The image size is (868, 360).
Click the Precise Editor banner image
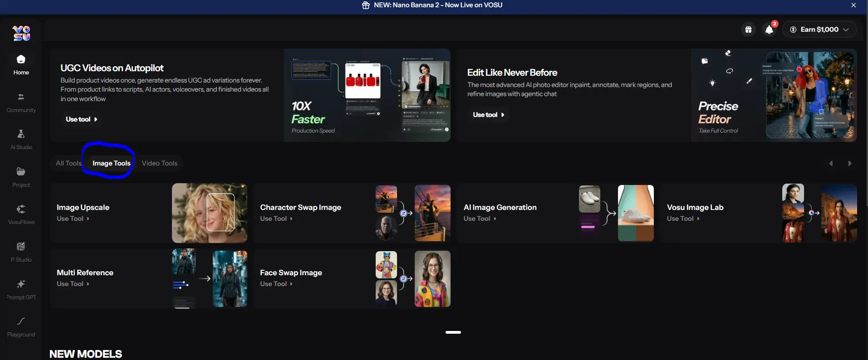point(774,95)
